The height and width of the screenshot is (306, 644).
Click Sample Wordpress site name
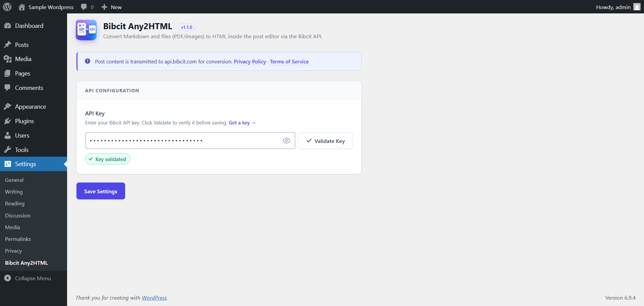pos(51,7)
